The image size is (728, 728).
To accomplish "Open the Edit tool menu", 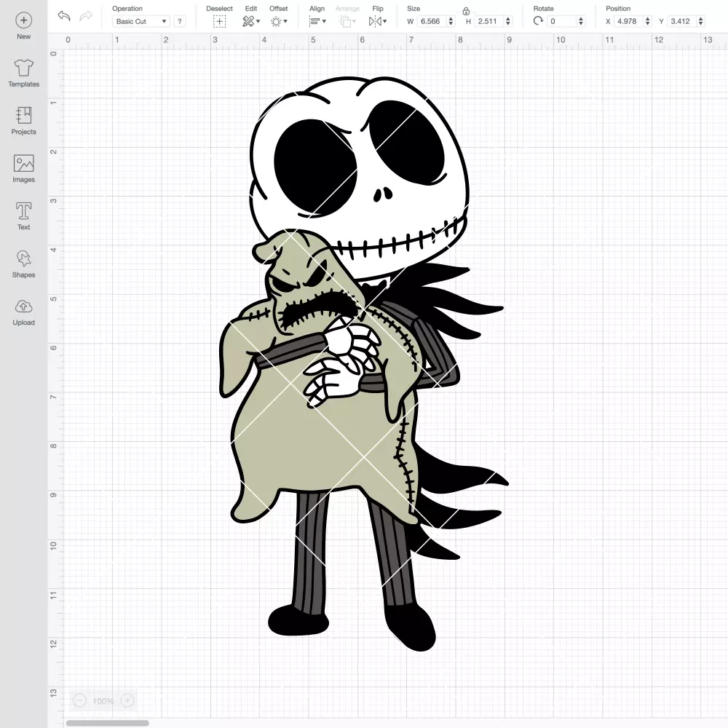I will [251, 21].
